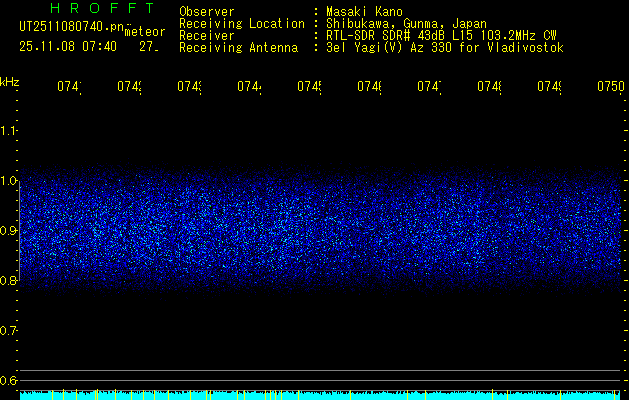Screen dimensions: 629x400
Task: Click the 'Receiving Antenna' field label
Action: tap(238, 48)
